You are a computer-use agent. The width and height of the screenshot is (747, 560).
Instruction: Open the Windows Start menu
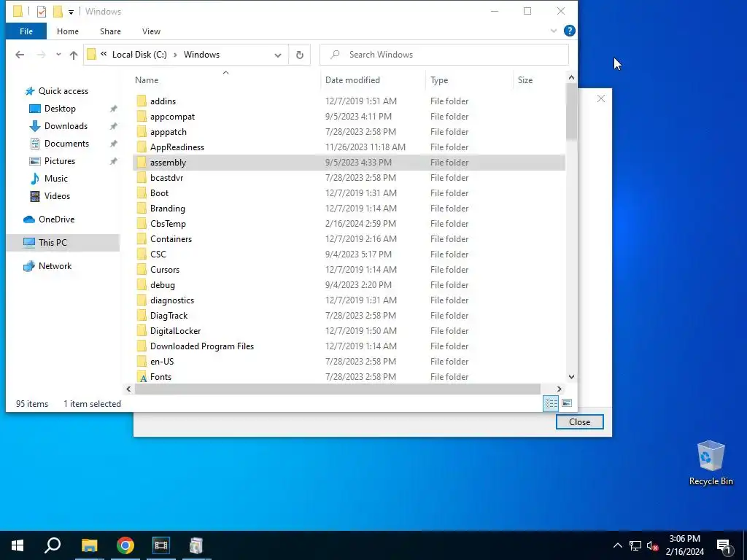[x=18, y=545]
